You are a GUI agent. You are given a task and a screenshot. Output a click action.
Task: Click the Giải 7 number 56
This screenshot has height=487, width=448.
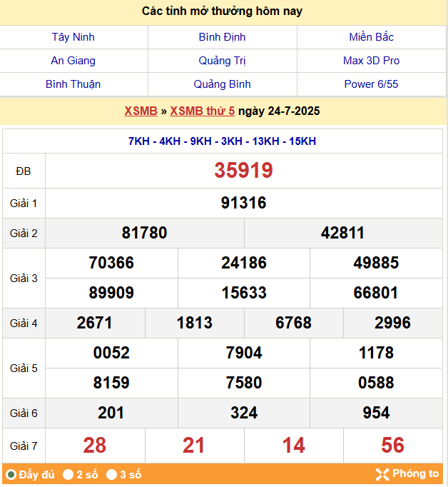pos(393,446)
